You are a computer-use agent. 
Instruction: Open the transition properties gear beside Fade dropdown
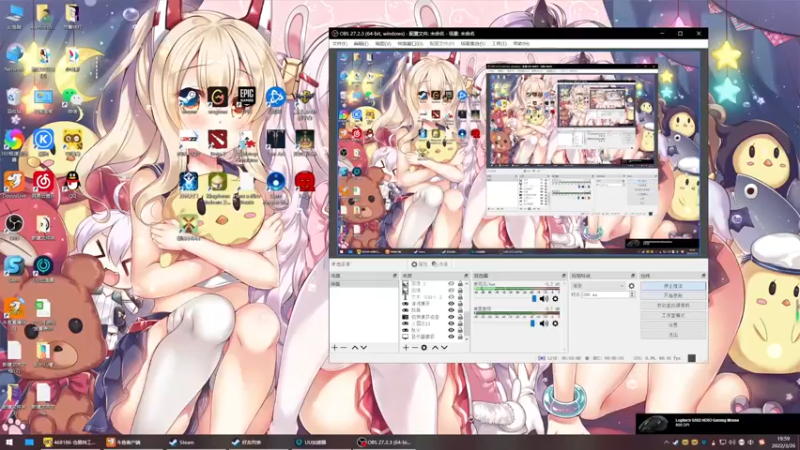(632, 286)
